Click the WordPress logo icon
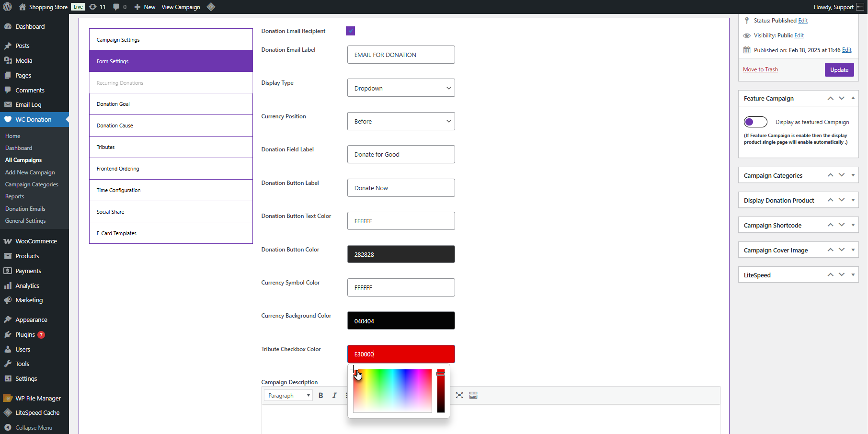The width and height of the screenshot is (868, 434). point(8,7)
